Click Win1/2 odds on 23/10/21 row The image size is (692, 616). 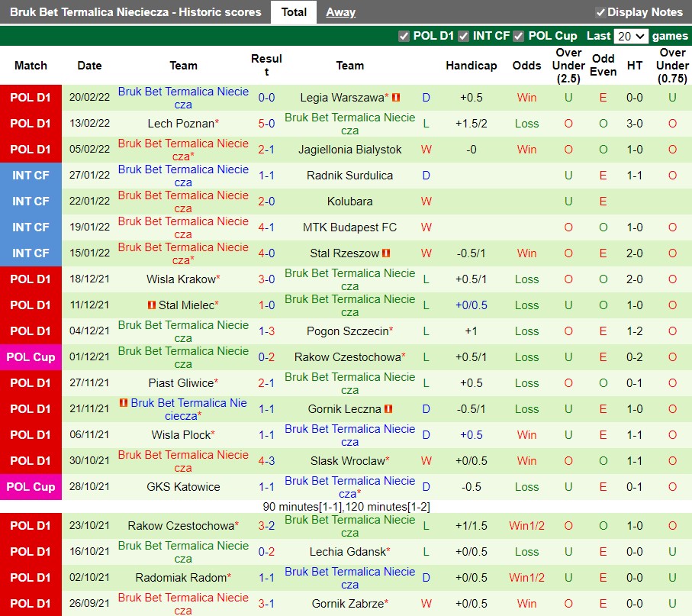[526, 526]
